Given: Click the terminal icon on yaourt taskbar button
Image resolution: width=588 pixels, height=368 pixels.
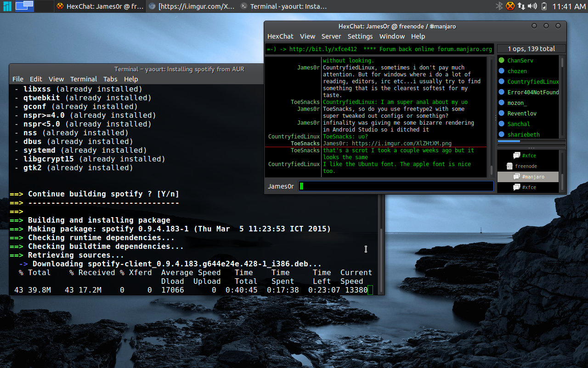Looking at the screenshot, I should click(x=244, y=6).
